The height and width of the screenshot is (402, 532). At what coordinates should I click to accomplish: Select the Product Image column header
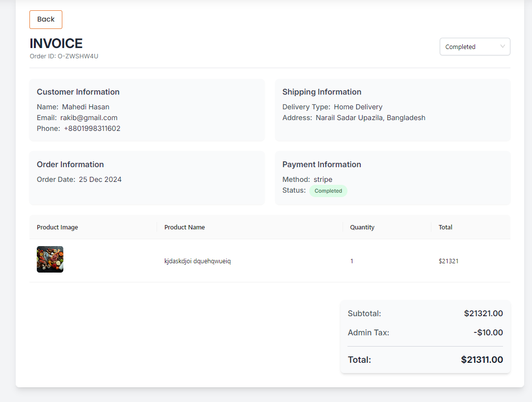tap(57, 227)
